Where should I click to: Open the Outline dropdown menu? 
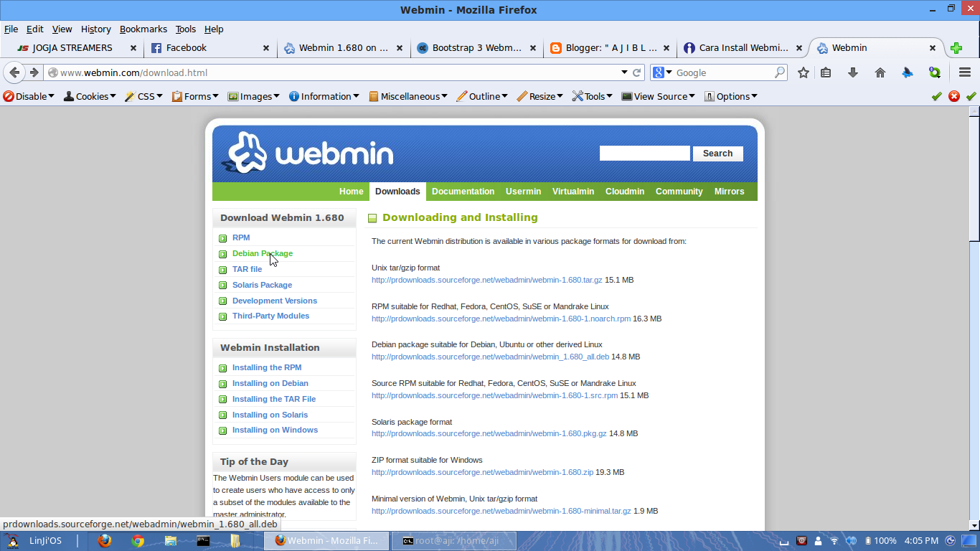point(482,96)
